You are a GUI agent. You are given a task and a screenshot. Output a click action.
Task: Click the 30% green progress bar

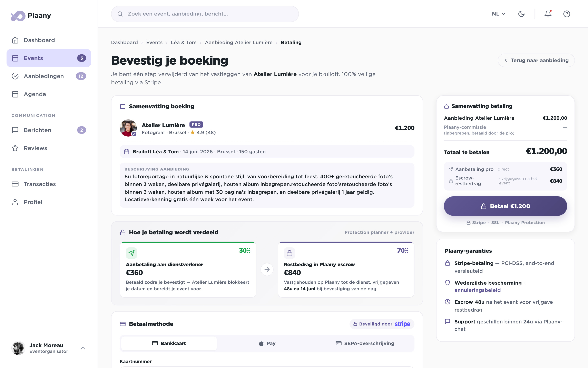point(188,242)
